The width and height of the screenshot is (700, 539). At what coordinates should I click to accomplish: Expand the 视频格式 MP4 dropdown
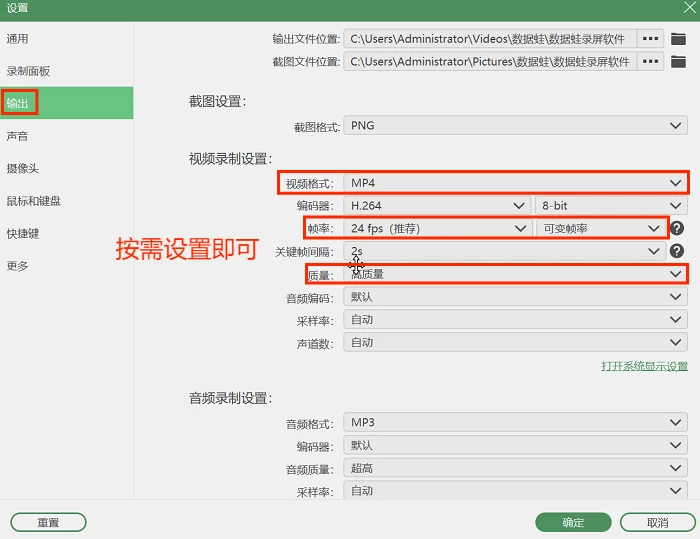(515, 183)
